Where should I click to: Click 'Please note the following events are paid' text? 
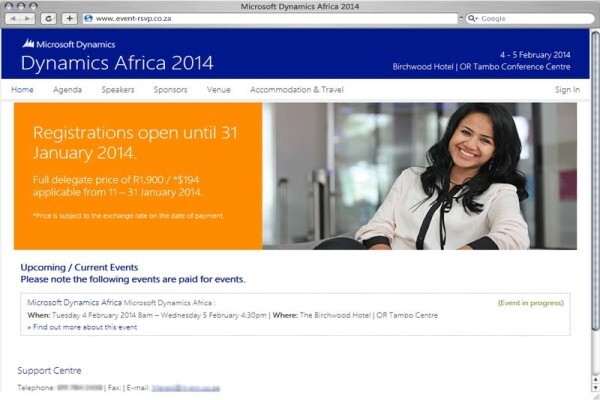133,279
